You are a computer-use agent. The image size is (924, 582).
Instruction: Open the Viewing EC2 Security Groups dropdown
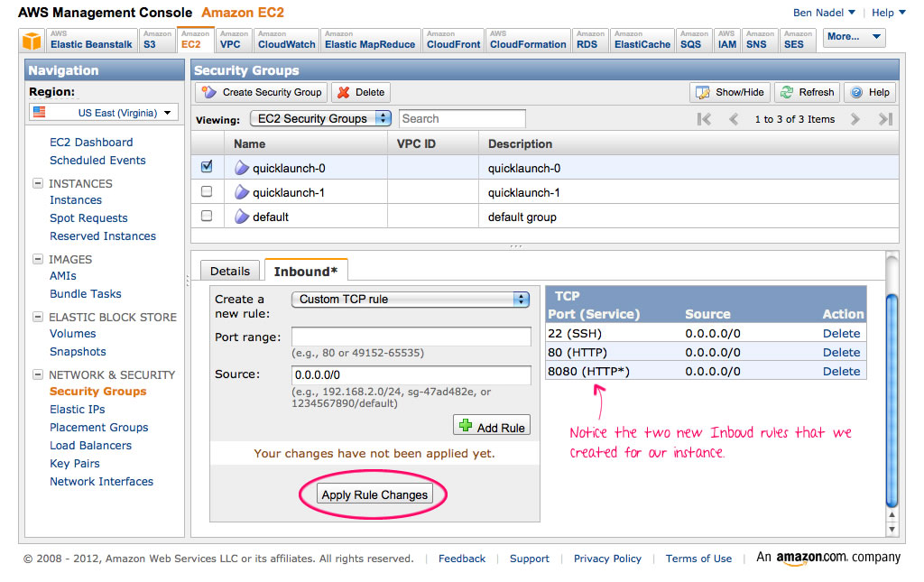point(321,118)
